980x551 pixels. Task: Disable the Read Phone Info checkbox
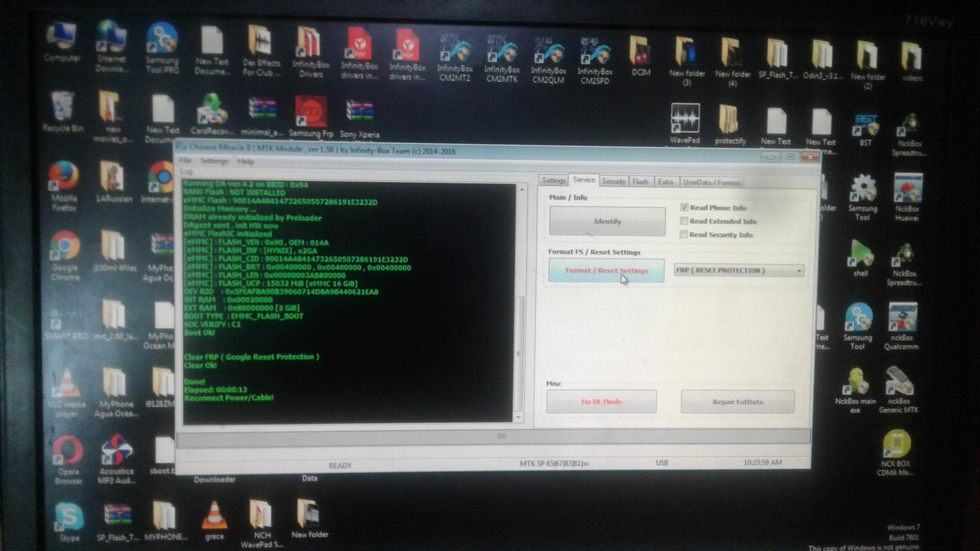pos(684,207)
